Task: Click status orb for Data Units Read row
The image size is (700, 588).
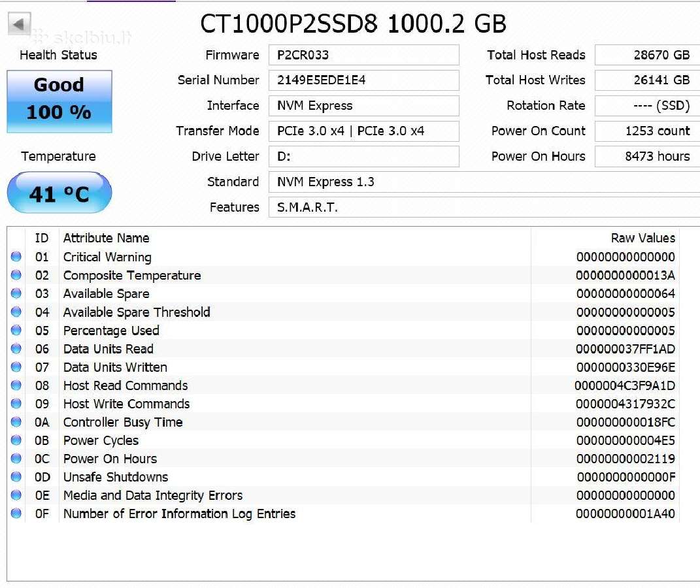Action: coord(16,348)
